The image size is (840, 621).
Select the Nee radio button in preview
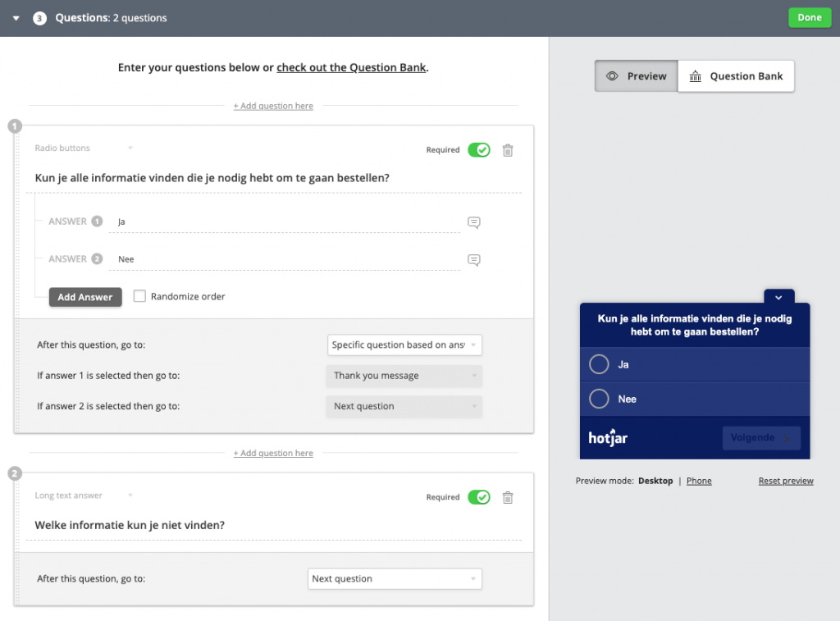[x=600, y=399]
